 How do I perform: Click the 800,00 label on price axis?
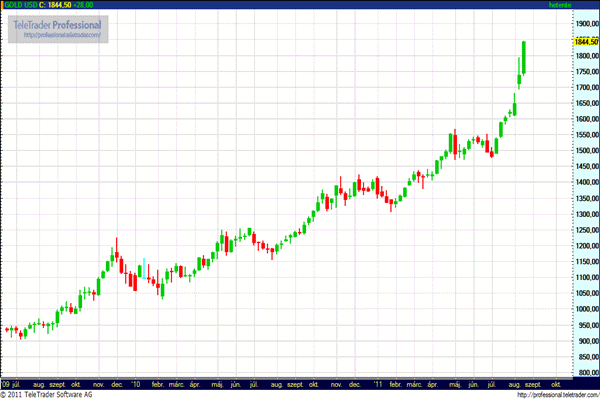tap(584, 372)
